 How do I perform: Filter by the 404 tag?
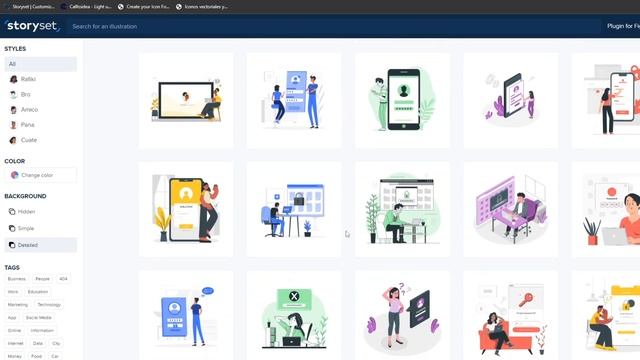[x=63, y=279]
